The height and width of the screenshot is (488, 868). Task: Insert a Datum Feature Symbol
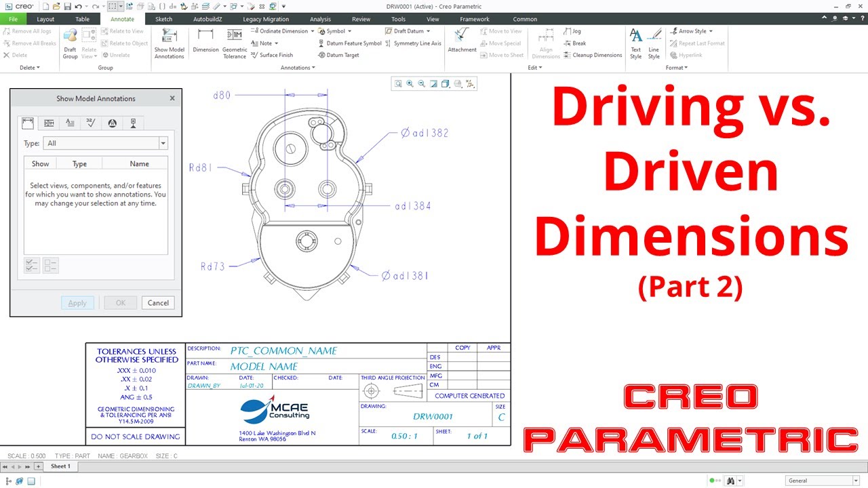point(350,43)
